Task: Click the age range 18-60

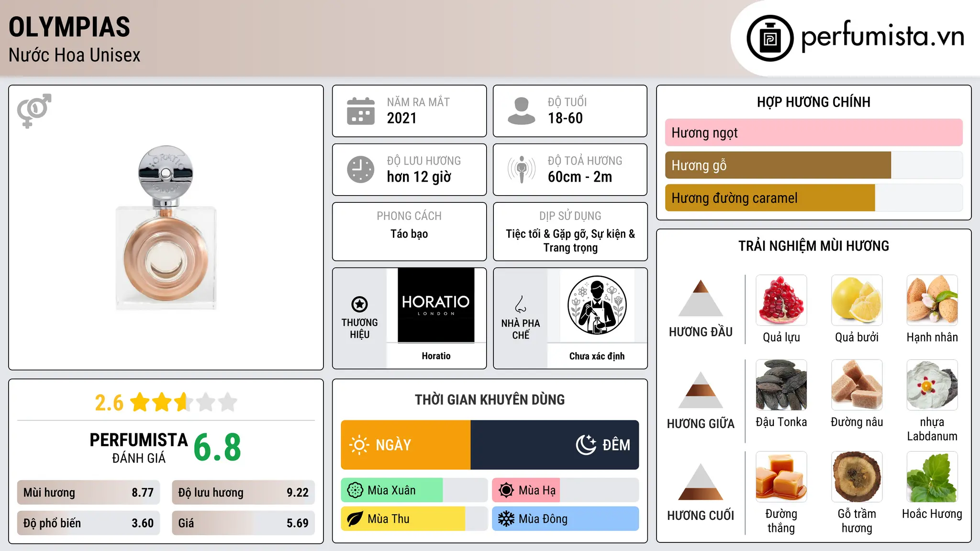Action: coord(565,118)
